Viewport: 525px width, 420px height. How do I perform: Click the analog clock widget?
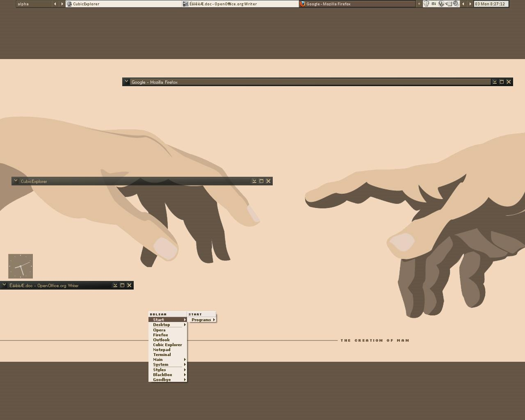[21, 266]
